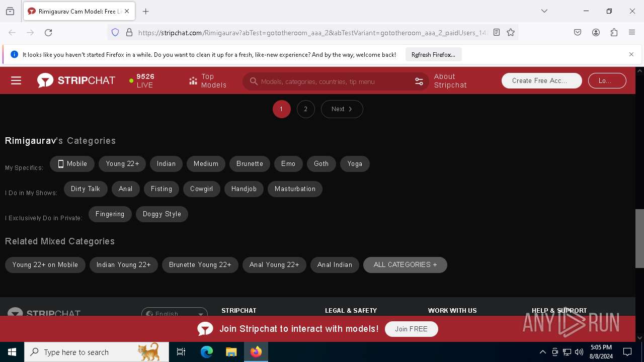
Task: Select the Mobile category tag
Action: 72,164
